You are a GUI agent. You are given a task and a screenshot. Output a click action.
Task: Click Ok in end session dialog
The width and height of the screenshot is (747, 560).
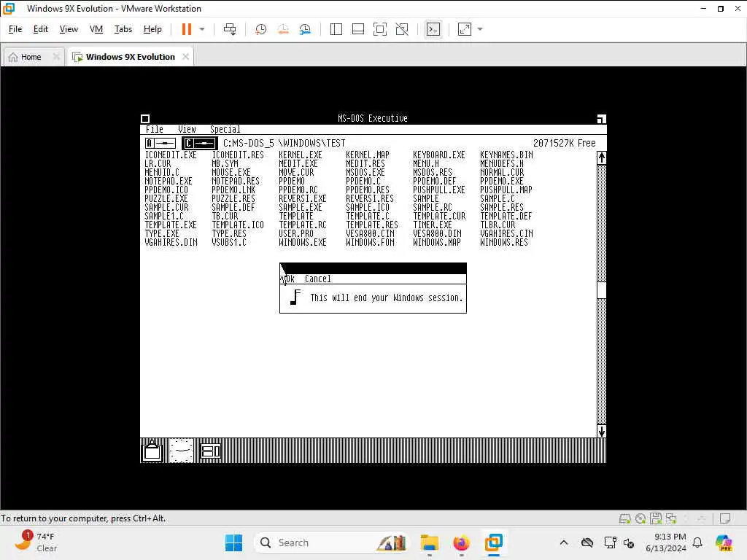289,279
